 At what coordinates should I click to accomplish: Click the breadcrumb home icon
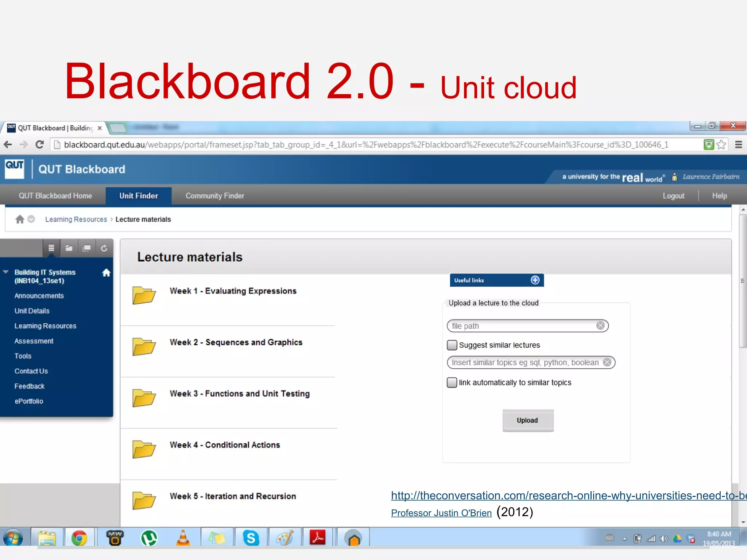20,219
